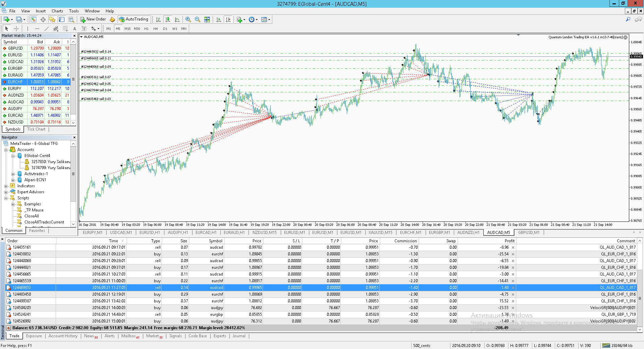Toggle the Market Watch window icon
The height and width of the screenshot is (349, 644).
click(x=34, y=19)
